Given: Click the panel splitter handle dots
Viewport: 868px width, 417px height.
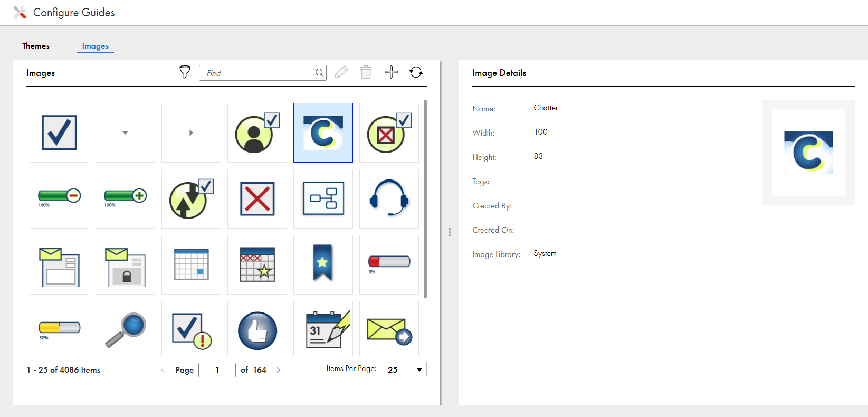Looking at the screenshot, I should (x=450, y=232).
